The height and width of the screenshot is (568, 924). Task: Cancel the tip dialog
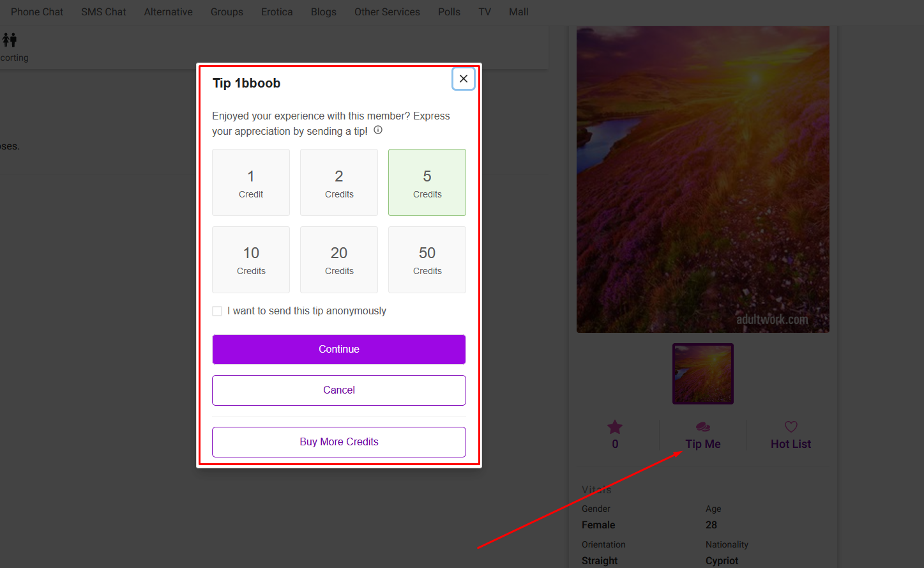339,390
